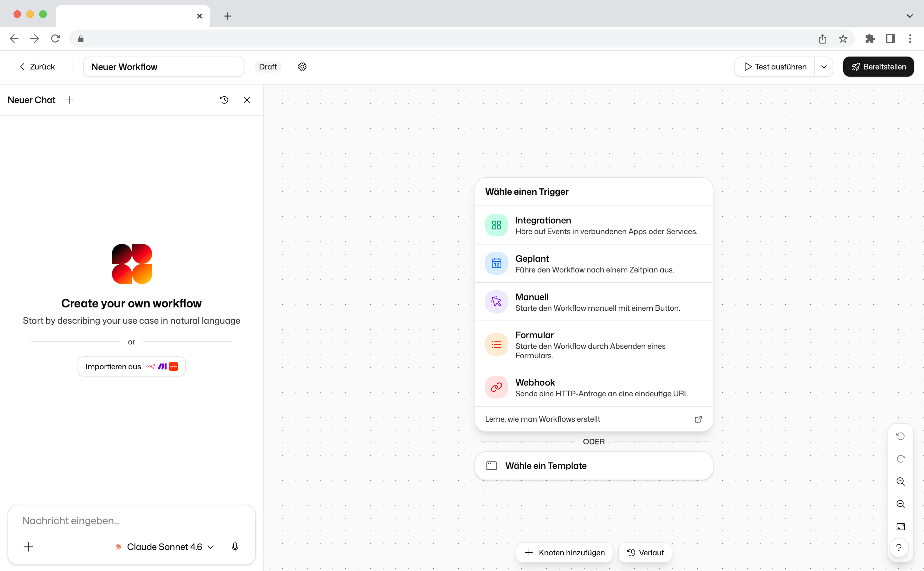Open the browser extensions puzzle icon

tap(870, 38)
